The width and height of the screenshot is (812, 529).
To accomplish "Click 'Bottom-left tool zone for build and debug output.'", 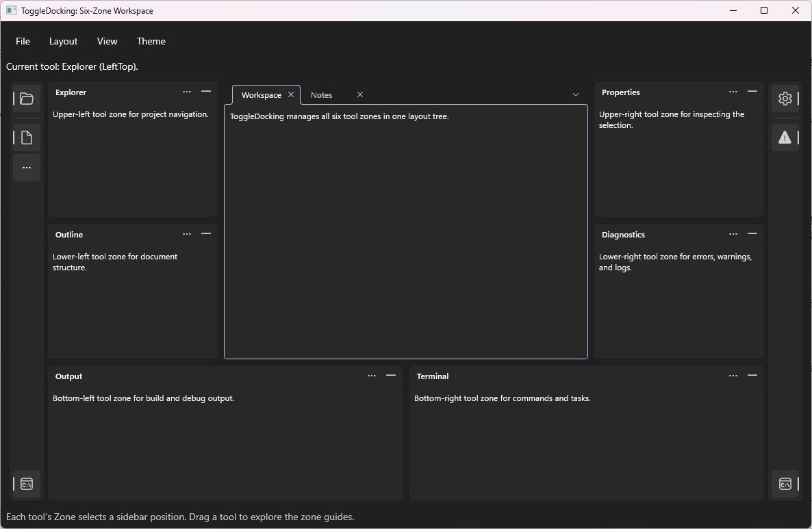I will (x=144, y=398).
